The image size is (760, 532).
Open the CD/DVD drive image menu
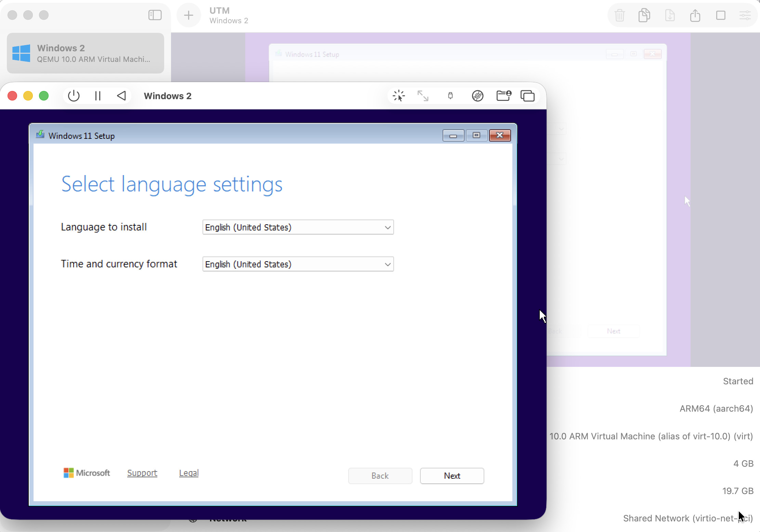pos(477,96)
